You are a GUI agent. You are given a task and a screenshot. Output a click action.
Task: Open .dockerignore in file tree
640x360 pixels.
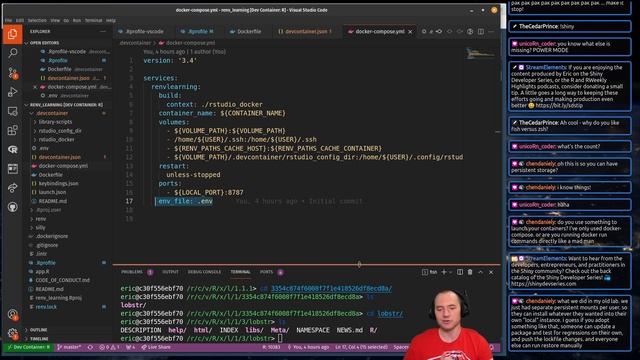[x=51, y=236]
